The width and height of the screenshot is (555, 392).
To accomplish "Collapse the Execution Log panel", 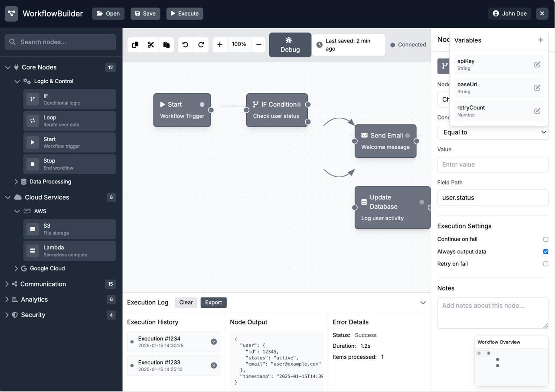I will pyautogui.click(x=423, y=303).
